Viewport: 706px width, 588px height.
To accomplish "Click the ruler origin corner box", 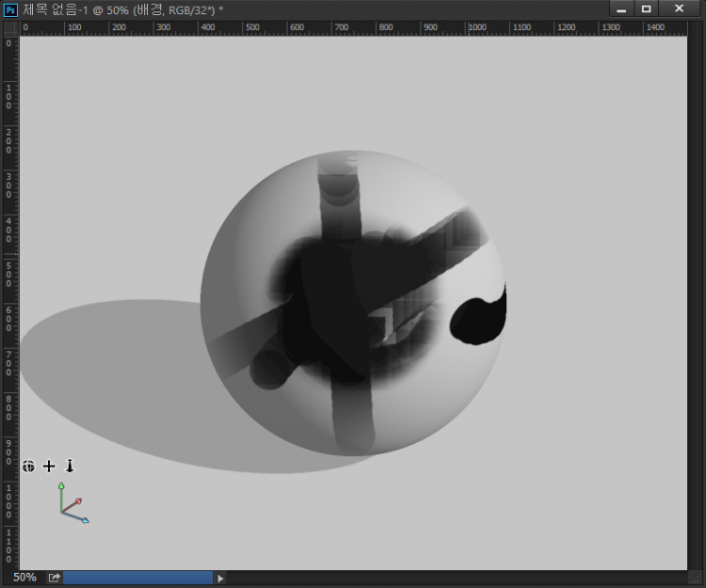I will (x=10, y=28).
